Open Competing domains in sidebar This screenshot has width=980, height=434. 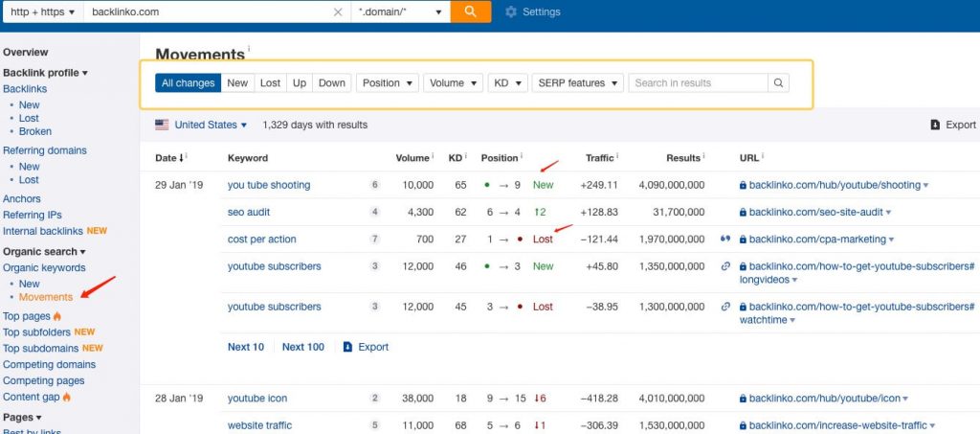pyautogui.click(x=50, y=365)
